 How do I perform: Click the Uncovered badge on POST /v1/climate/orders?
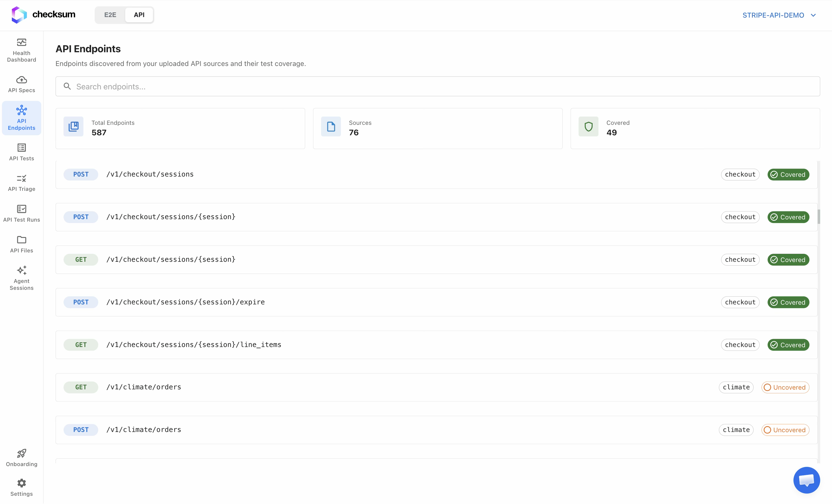pyautogui.click(x=786, y=430)
